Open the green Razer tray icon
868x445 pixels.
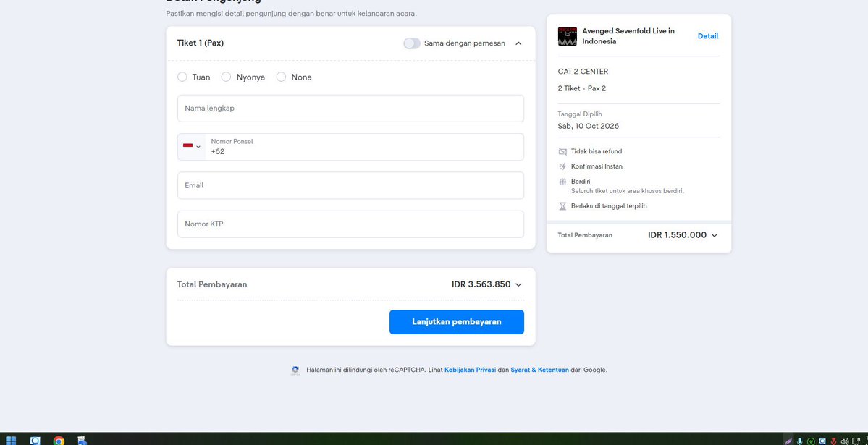811,441
